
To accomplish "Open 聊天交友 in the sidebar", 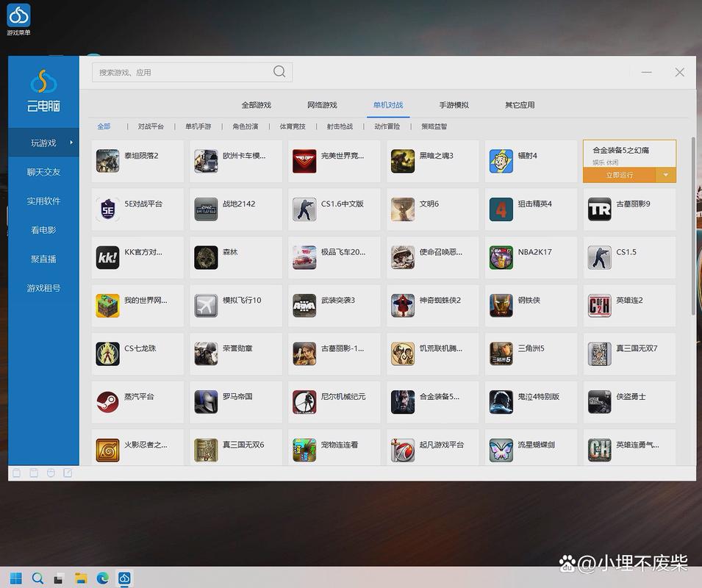I will pyautogui.click(x=43, y=172).
